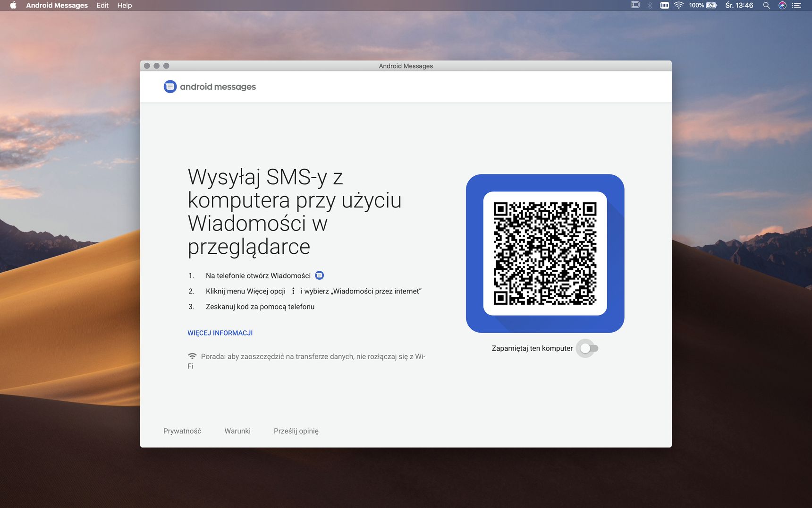Viewport: 812px width, 508px height.
Task: Click the clock showing Śr. 13:46
Action: 739,5
